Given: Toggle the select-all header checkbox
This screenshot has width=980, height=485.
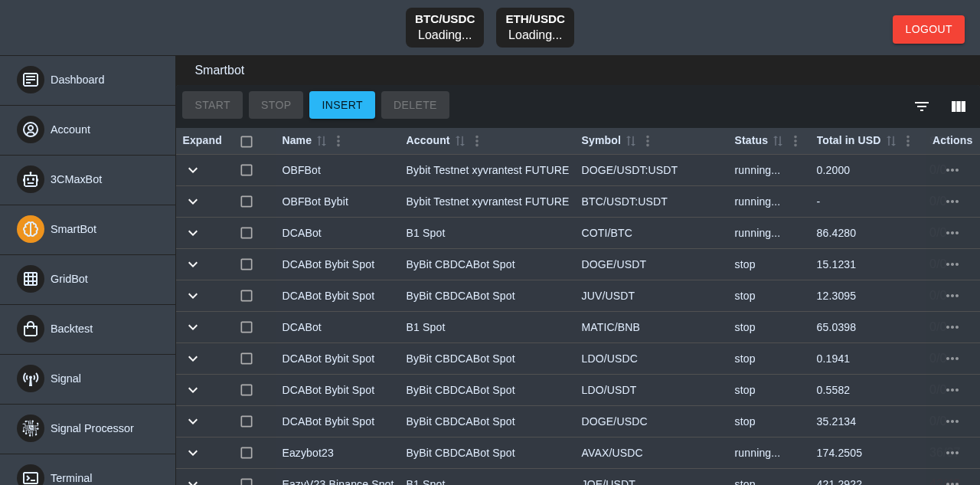Looking at the screenshot, I should pos(247,142).
